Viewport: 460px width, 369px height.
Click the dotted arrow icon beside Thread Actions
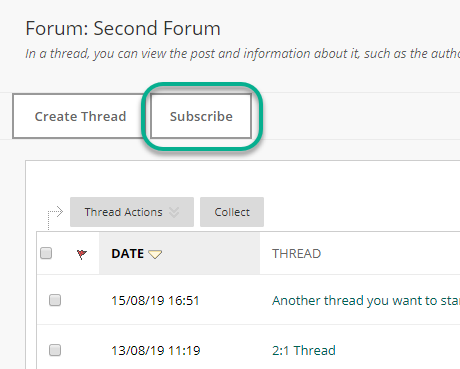click(x=55, y=217)
